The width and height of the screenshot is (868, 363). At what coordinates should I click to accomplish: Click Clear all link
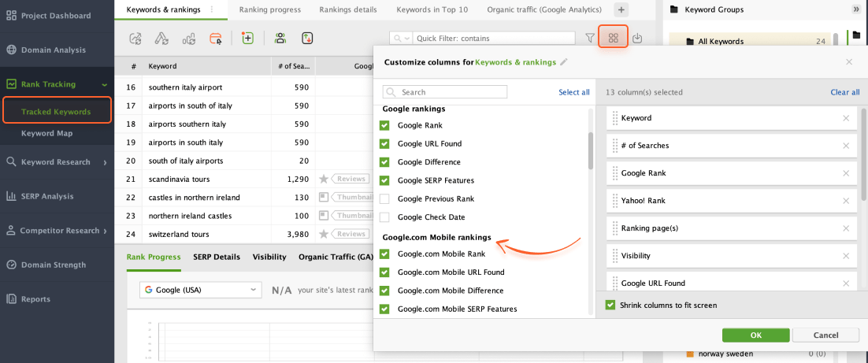point(845,92)
